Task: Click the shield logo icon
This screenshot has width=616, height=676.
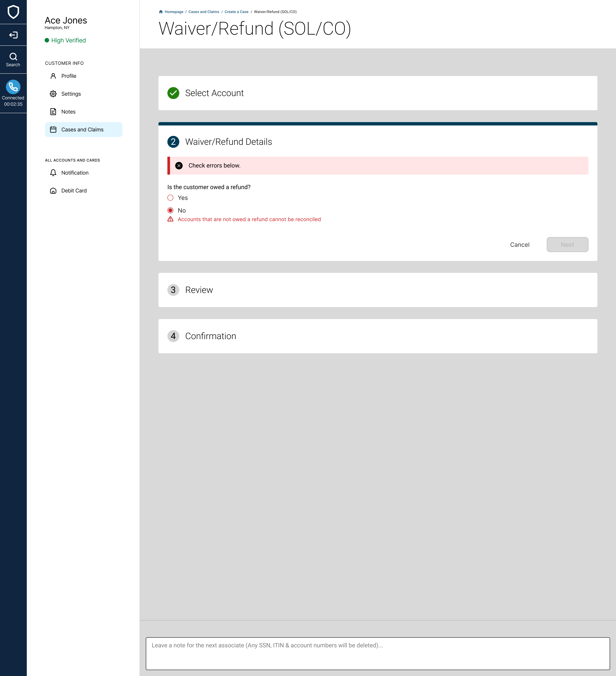Action: click(x=13, y=12)
